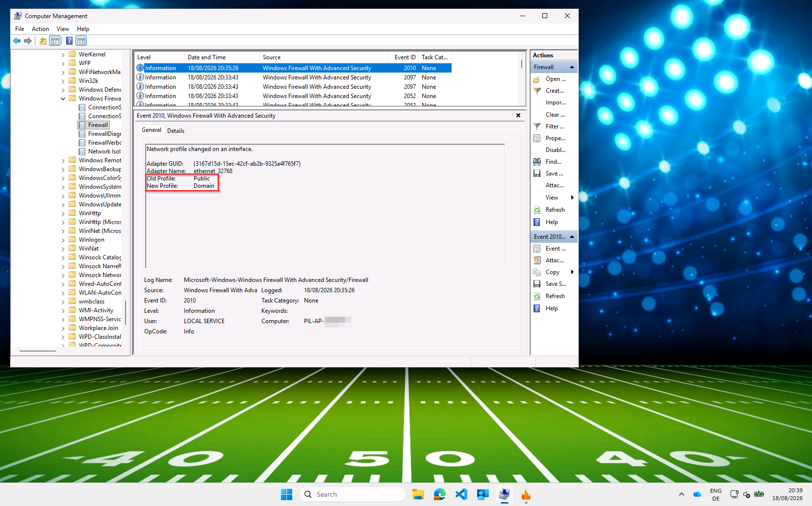Open the clock showing 20:39

[787, 494]
